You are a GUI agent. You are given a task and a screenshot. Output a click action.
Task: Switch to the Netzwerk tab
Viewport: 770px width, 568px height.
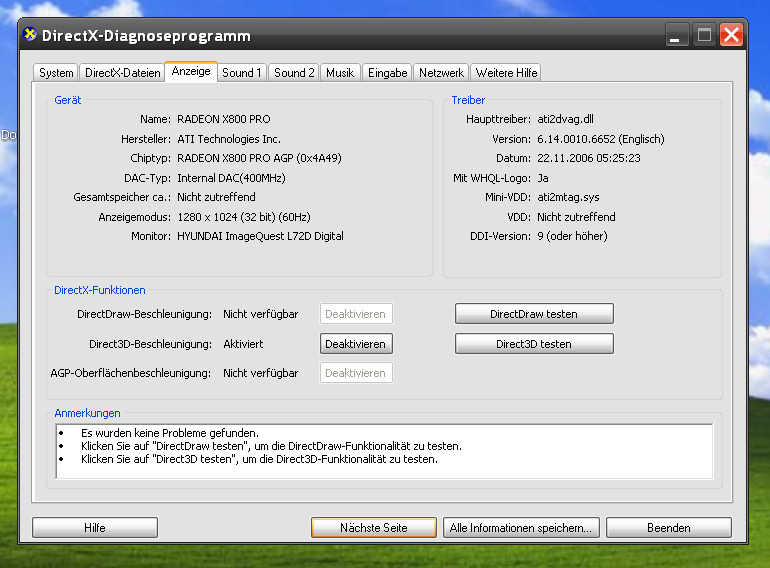441,73
